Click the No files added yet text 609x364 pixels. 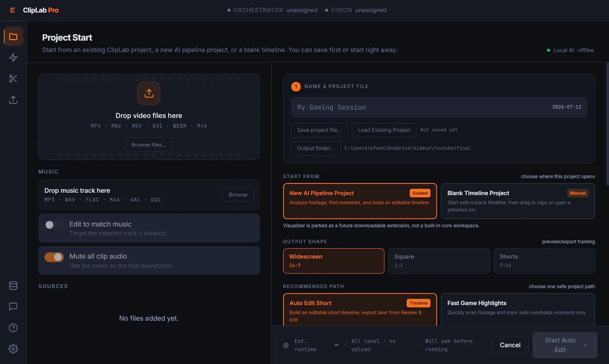(x=149, y=318)
